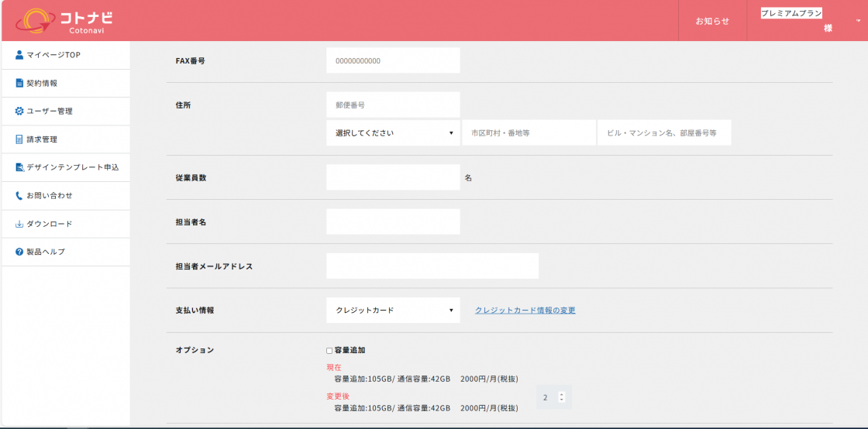Enable the 容量追加 option checkbox
The image size is (868, 429).
(x=329, y=351)
